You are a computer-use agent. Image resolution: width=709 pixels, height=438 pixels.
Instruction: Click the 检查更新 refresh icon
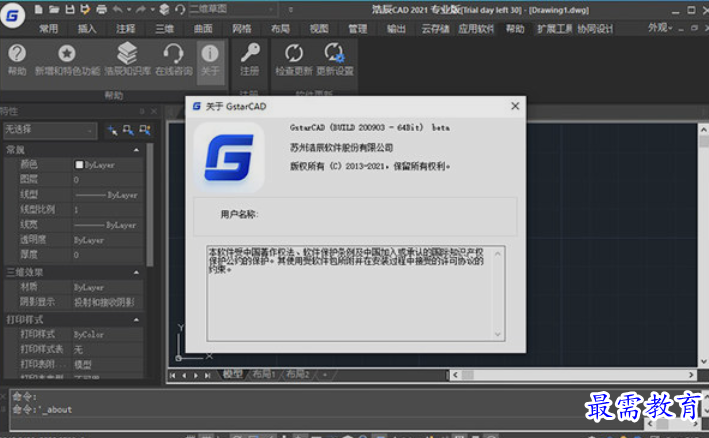tap(293, 59)
